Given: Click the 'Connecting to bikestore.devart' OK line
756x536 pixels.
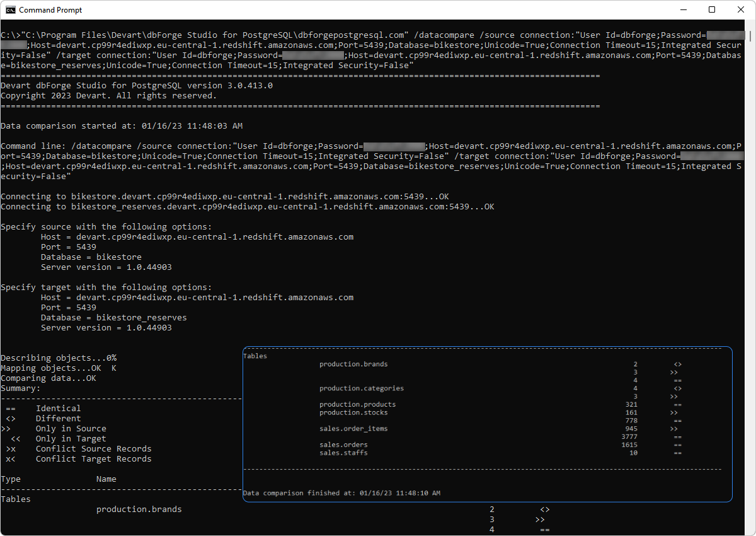Looking at the screenshot, I should [x=225, y=197].
